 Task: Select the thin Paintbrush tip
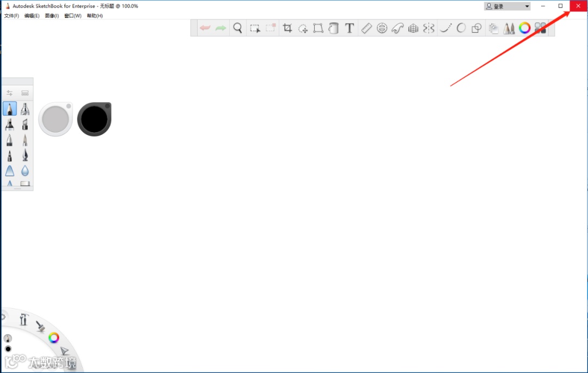pyautogui.click(x=25, y=140)
